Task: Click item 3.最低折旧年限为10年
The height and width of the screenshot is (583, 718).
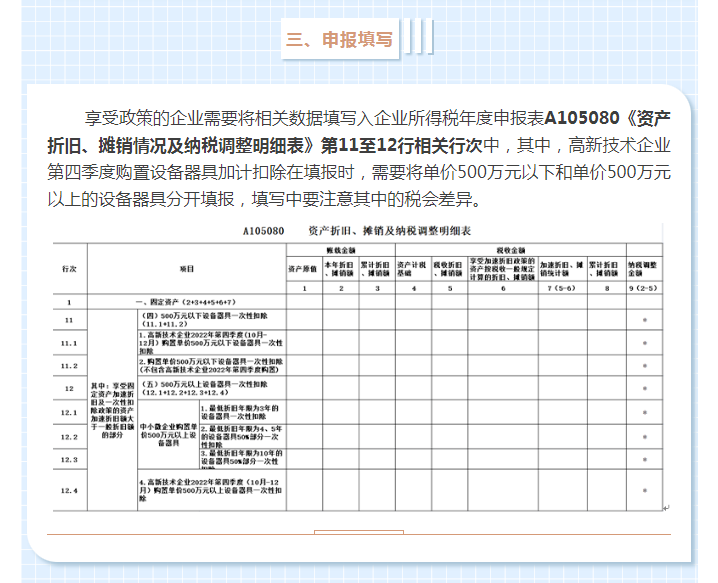Action: click(x=243, y=459)
